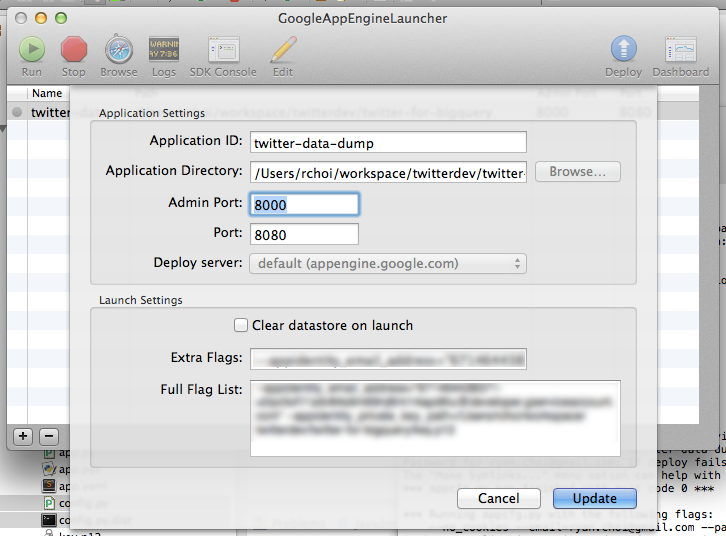The height and width of the screenshot is (536, 726).
Task: Remove application with minus button
Action: pos(49,436)
